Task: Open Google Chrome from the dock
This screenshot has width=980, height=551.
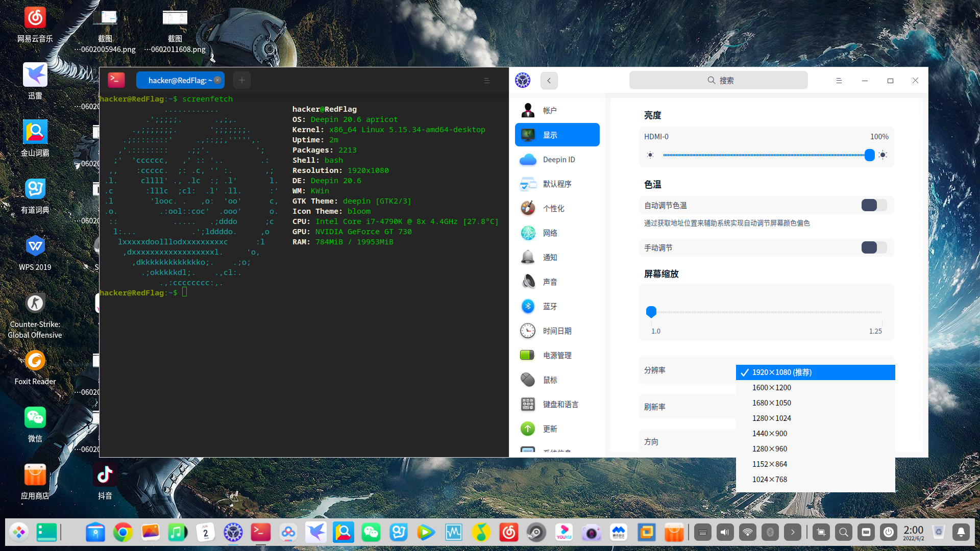Action: (x=122, y=532)
